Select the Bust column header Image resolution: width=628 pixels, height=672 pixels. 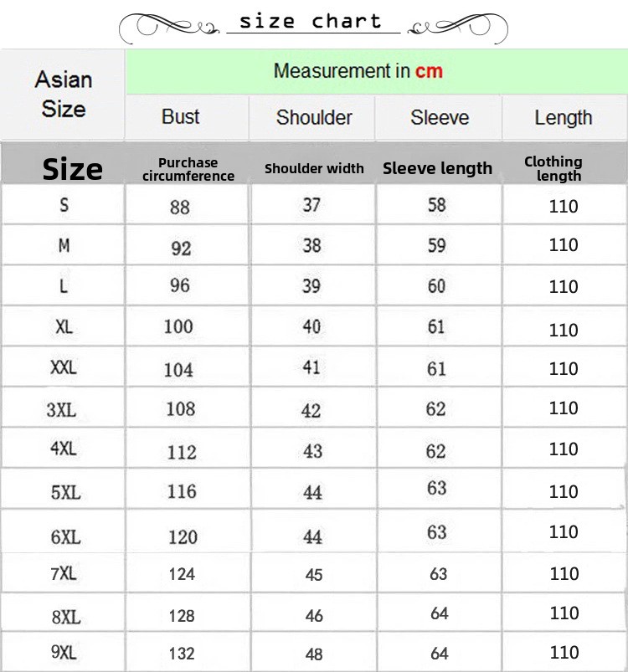(181, 117)
